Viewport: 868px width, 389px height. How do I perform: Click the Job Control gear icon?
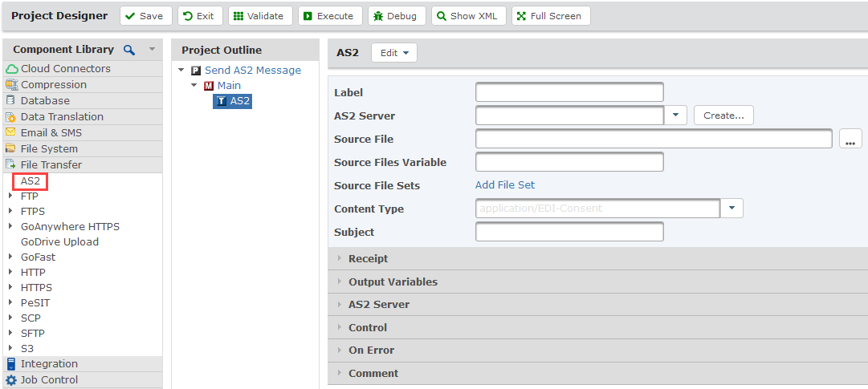[10, 380]
